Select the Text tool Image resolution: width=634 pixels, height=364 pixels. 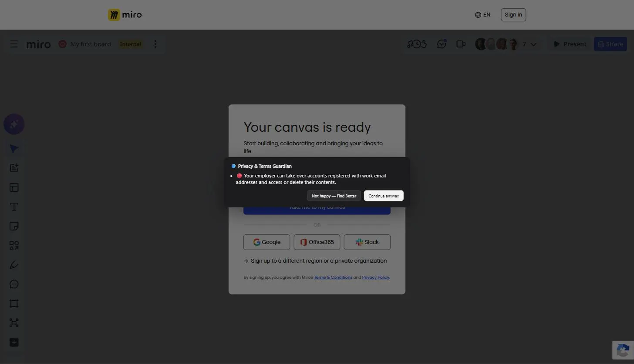(x=14, y=207)
